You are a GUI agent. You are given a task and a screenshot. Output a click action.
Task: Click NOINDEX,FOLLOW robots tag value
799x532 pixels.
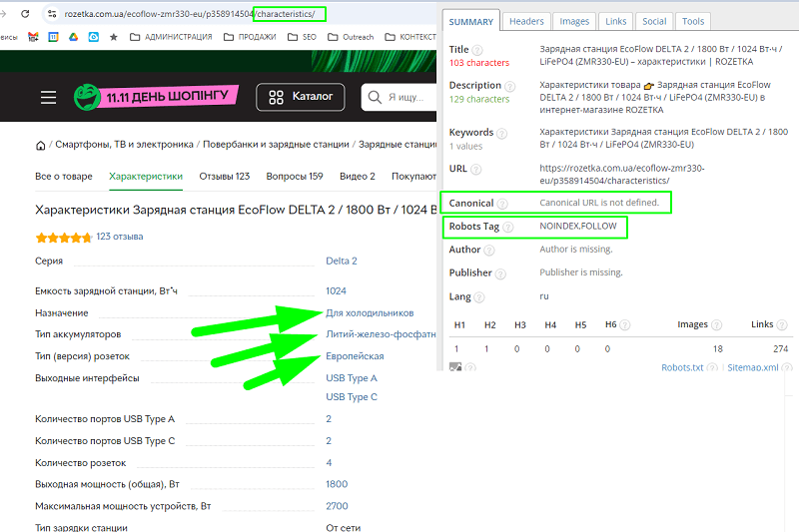tap(578, 226)
